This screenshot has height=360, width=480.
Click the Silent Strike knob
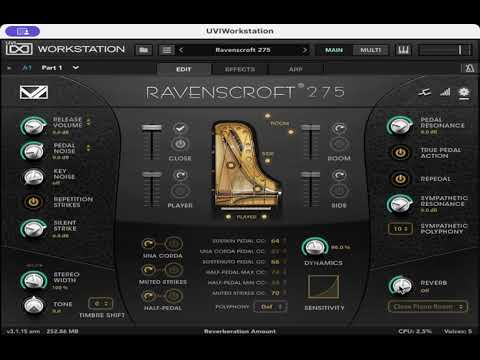coord(33,229)
